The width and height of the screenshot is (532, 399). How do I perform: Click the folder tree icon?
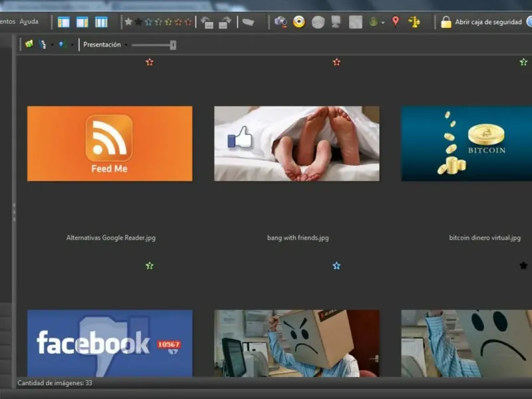pyautogui.click(x=43, y=45)
